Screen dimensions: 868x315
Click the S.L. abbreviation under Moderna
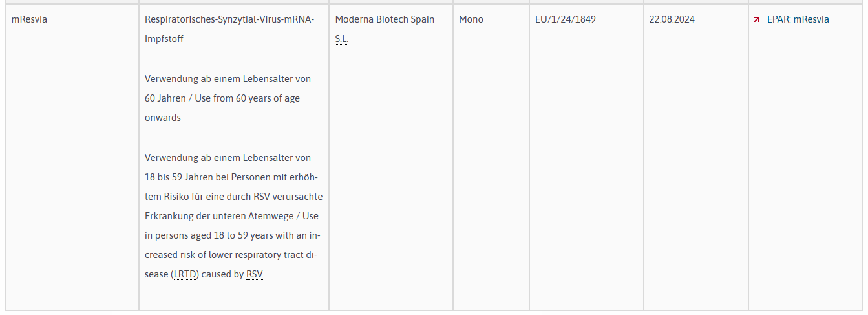(341, 39)
